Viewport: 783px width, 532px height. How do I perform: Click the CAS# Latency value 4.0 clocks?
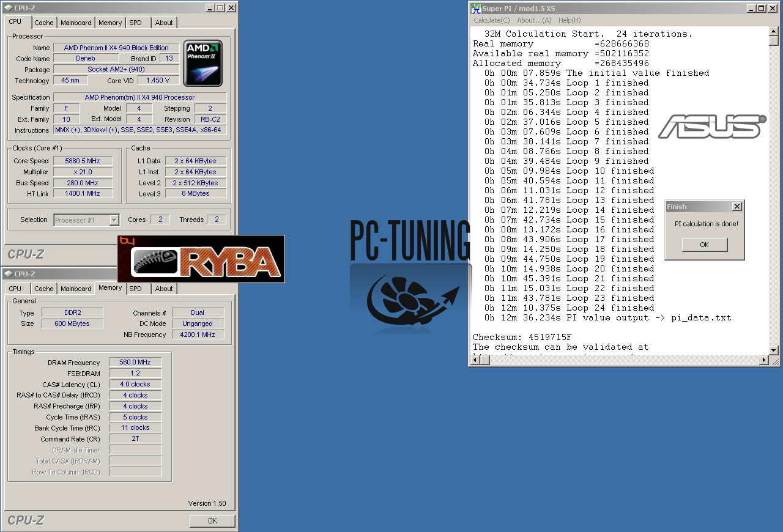pos(135,384)
